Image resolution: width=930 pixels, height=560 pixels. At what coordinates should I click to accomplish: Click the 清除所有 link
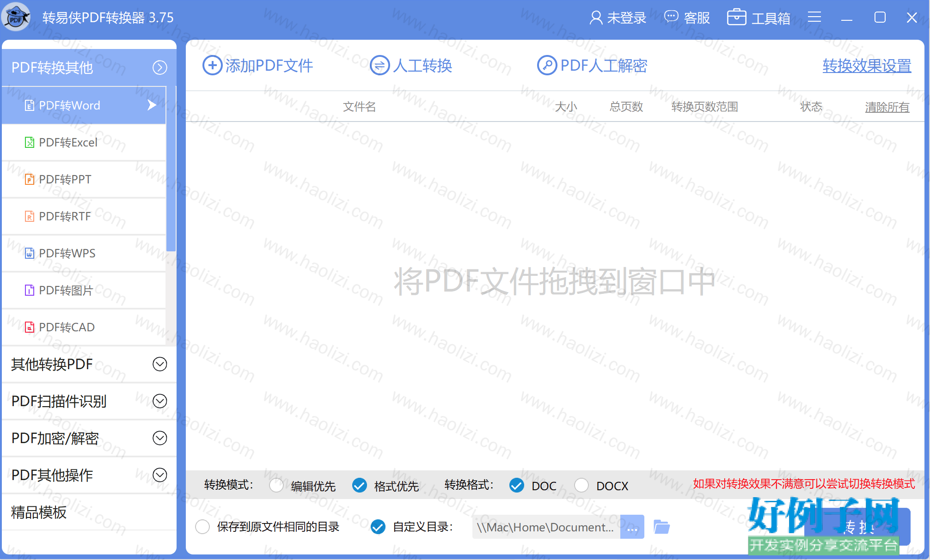[887, 107]
